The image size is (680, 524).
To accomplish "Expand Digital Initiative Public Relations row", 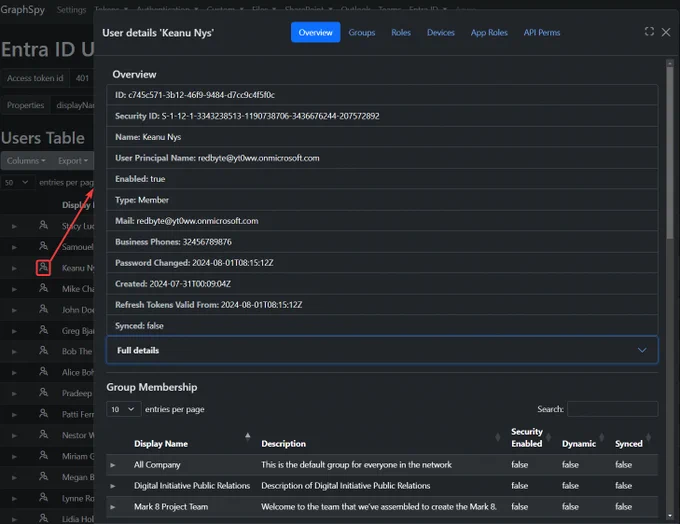I will coord(113,486).
